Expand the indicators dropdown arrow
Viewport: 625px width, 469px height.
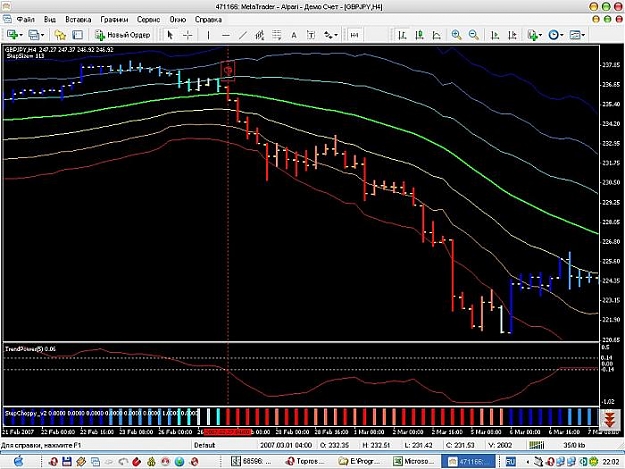coord(540,35)
